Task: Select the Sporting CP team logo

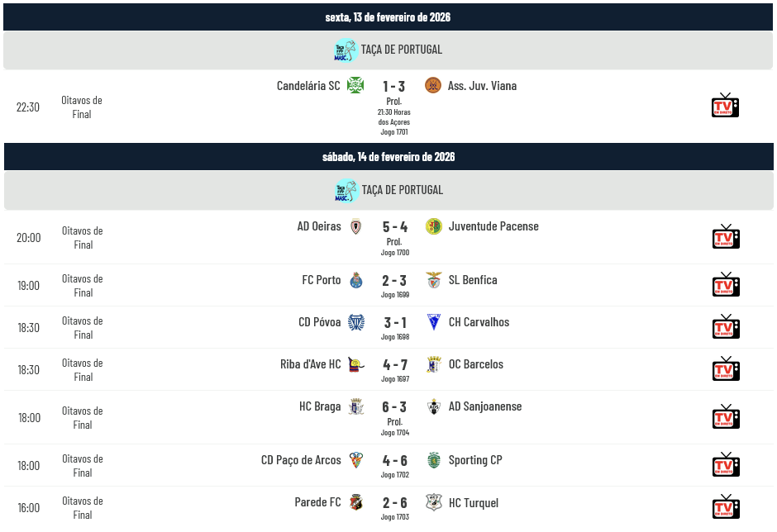Action: 434,460
